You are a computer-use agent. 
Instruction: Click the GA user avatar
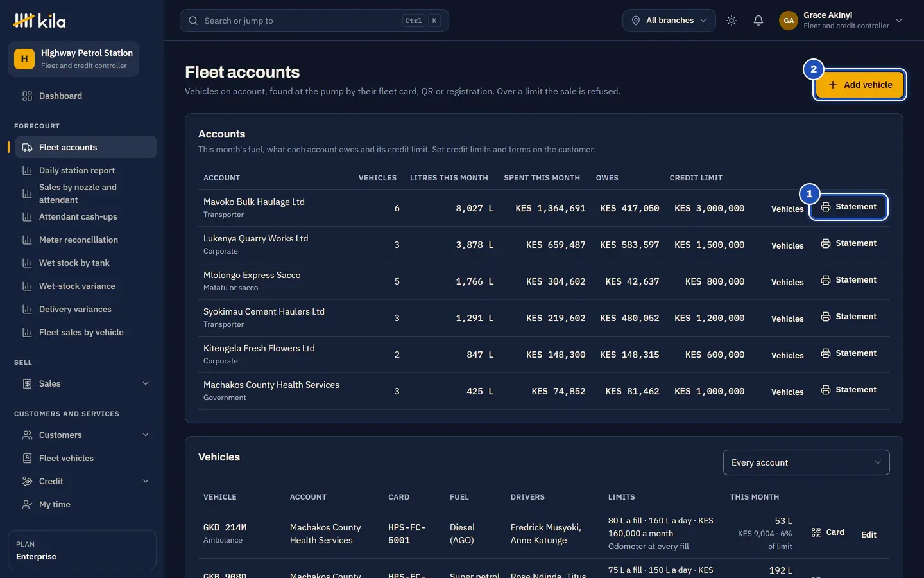tap(789, 21)
